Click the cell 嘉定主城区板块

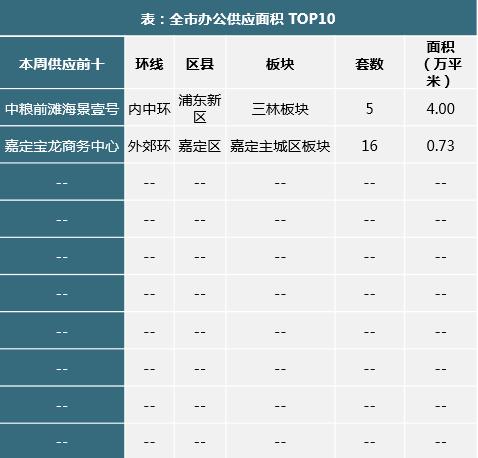coord(280,146)
